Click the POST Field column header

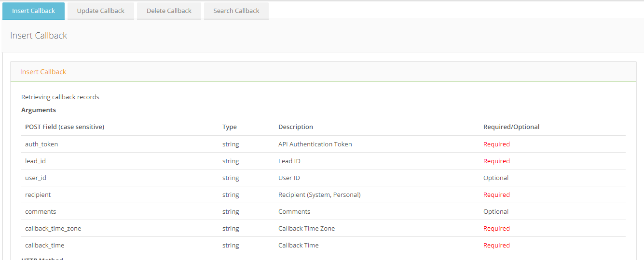click(x=65, y=127)
